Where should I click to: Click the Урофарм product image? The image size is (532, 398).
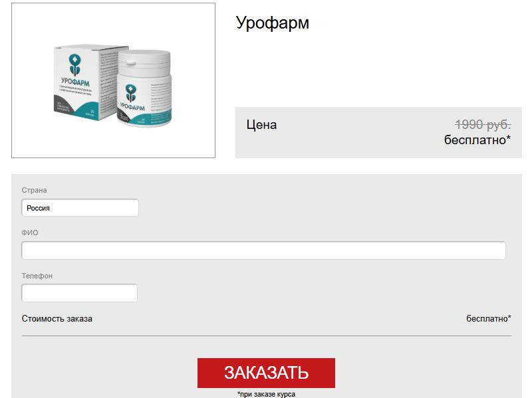[x=113, y=80]
